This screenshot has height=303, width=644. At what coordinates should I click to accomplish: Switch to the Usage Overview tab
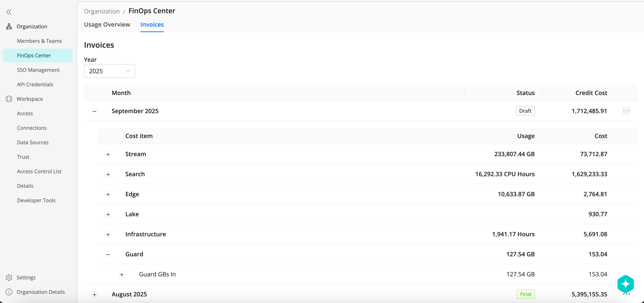107,25
